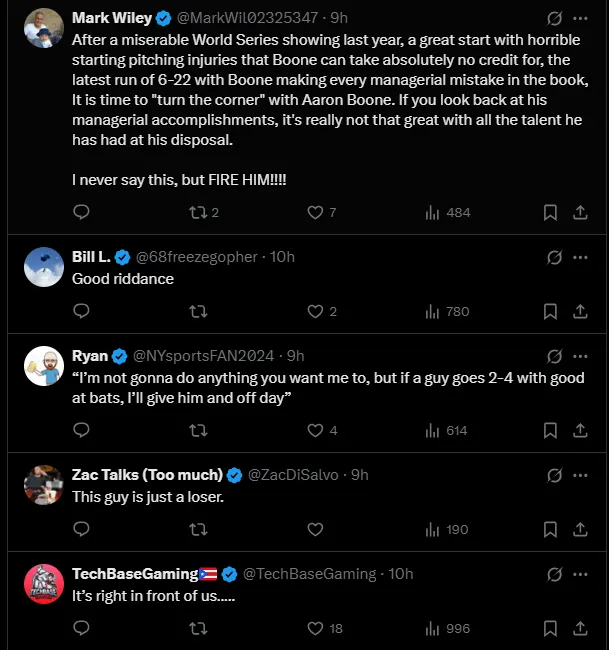This screenshot has width=609, height=650.
Task: Click Bill L.'s avatar picture
Action: point(43,266)
